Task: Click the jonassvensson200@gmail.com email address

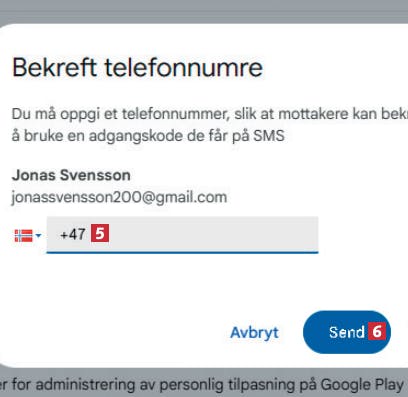Action: [x=119, y=197]
